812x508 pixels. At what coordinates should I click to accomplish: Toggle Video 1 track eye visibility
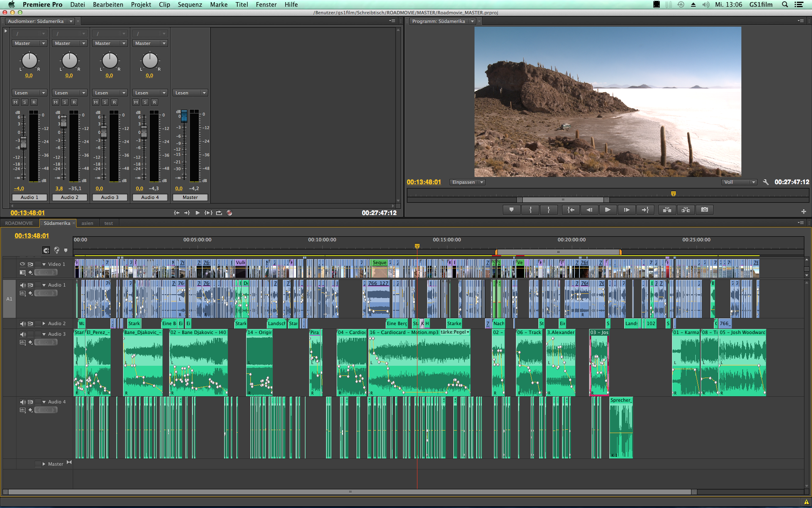[22, 264]
